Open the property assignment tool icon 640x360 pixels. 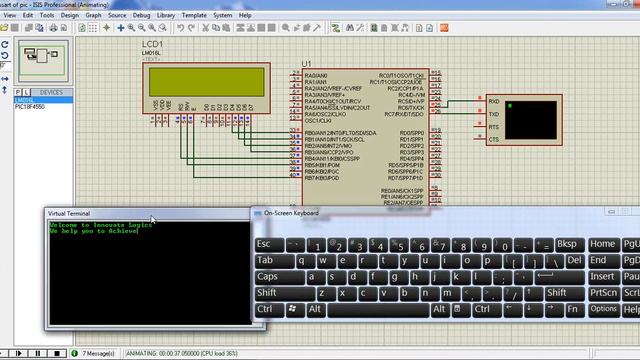(360, 28)
